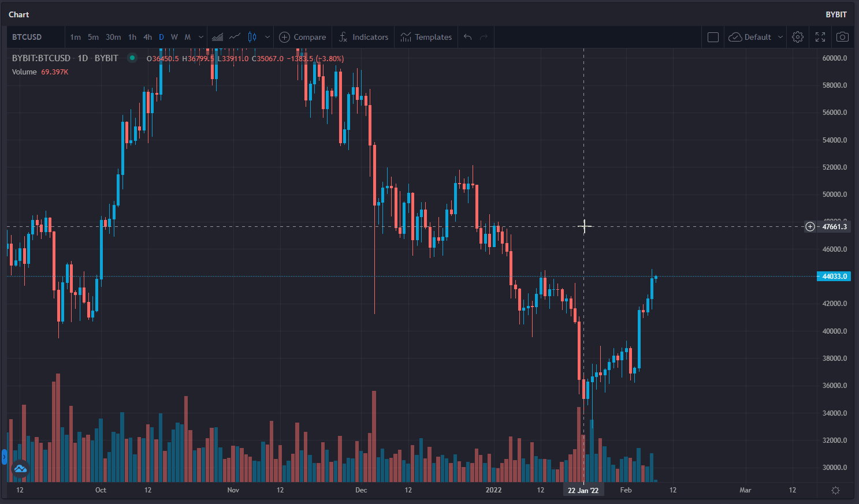Viewport: 859px width, 504px height.
Task: Take a chart snapshot with camera icon
Action: (842, 37)
